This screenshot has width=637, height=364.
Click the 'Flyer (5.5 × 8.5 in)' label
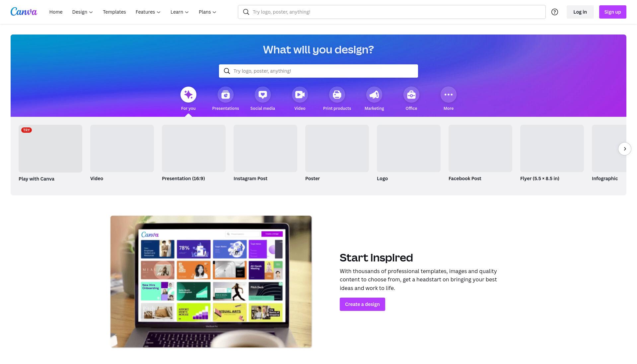pyautogui.click(x=540, y=179)
